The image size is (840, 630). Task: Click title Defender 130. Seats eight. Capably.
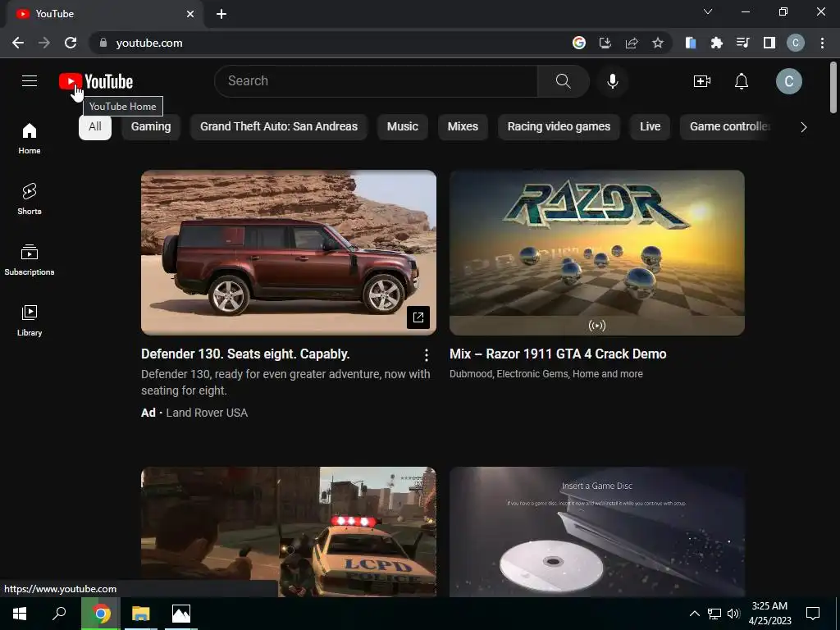pos(245,354)
